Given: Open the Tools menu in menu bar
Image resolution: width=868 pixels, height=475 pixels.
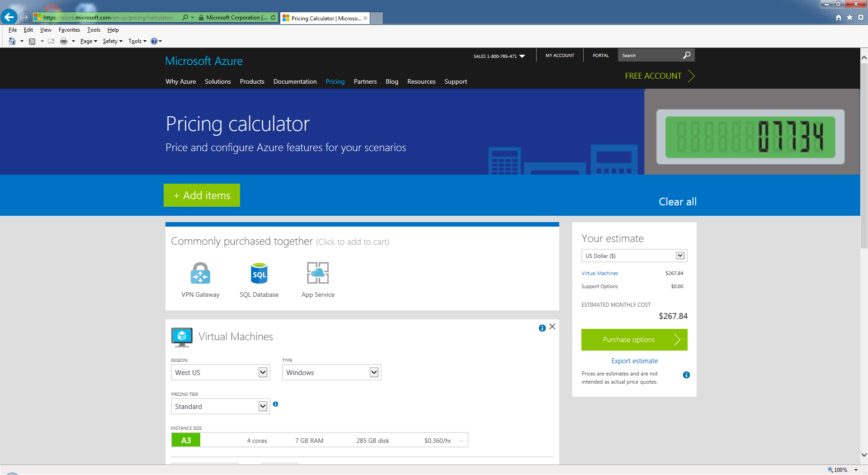Looking at the screenshot, I should pyautogui.click(x=94, y=30).
